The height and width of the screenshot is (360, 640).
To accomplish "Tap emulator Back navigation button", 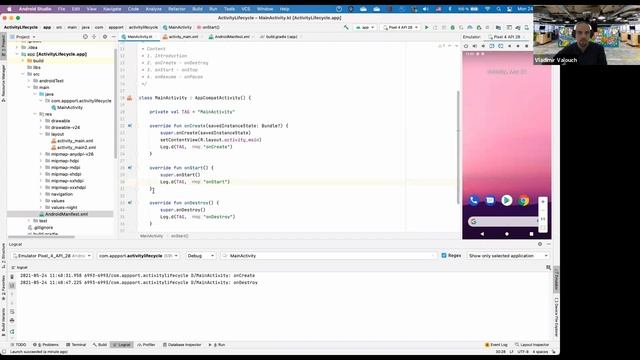I will pos(482,234).
